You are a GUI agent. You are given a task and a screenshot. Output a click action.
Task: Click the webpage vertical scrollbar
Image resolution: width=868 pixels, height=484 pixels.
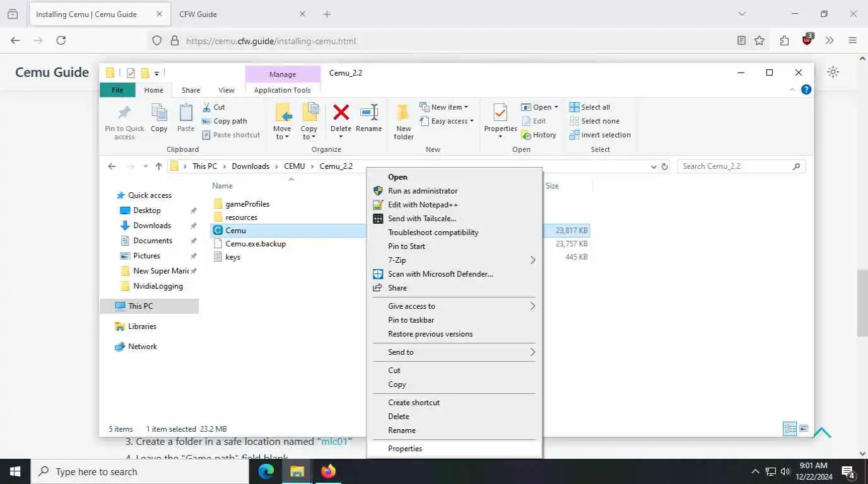click(x=862, y=303)
